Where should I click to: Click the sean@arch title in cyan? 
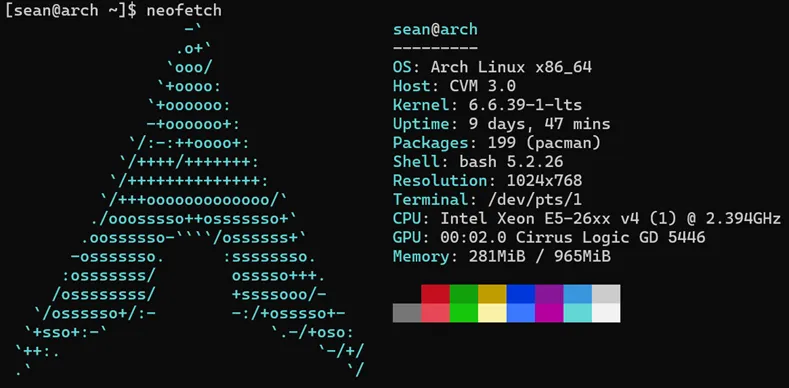point(435,30)
